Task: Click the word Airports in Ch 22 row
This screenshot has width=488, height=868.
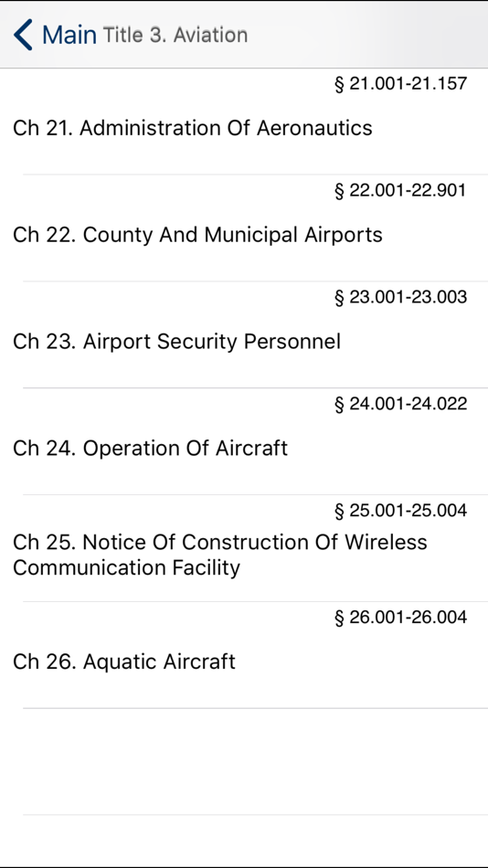Action: [344, 235]
